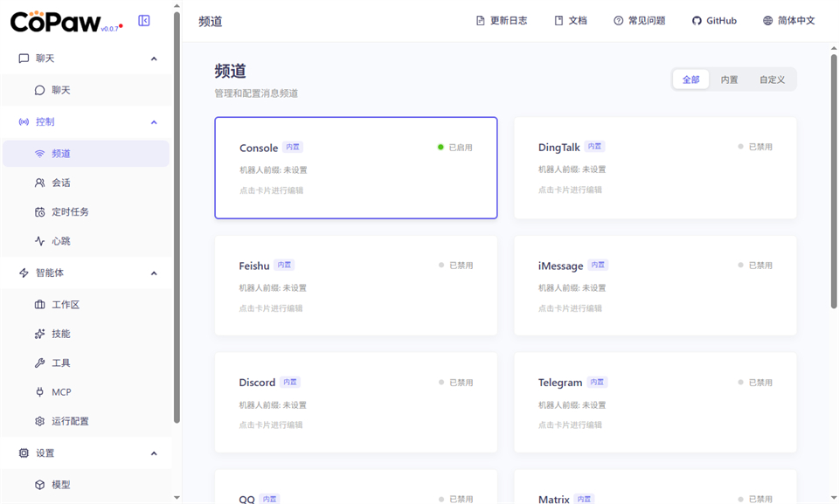The image size is (839, 504).
Task: Collapse the sidebar with the CoPaw toggle
Action: [x=142, y=19]
